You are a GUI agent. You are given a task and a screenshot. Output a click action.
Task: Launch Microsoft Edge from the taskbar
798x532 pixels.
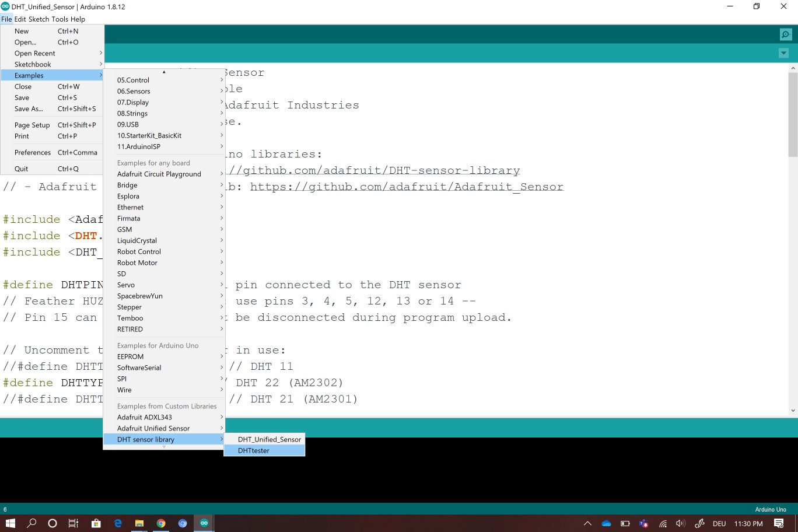click(x=118, y=523)
